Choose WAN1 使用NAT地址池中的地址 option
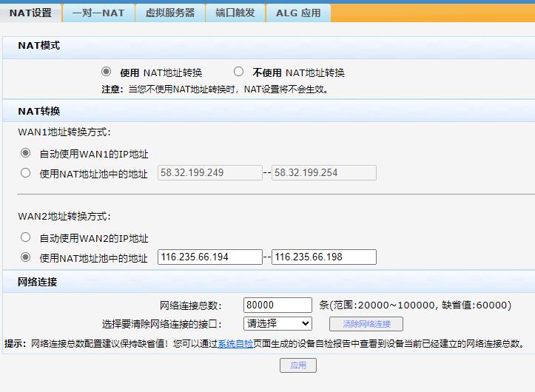 [x=25, y=173]
